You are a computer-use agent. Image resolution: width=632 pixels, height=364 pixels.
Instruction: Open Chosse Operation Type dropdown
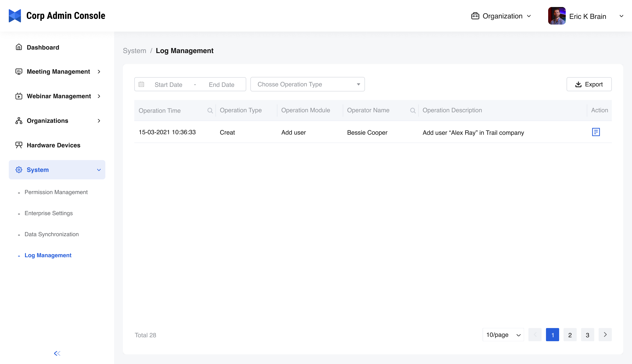click(307, 84)
